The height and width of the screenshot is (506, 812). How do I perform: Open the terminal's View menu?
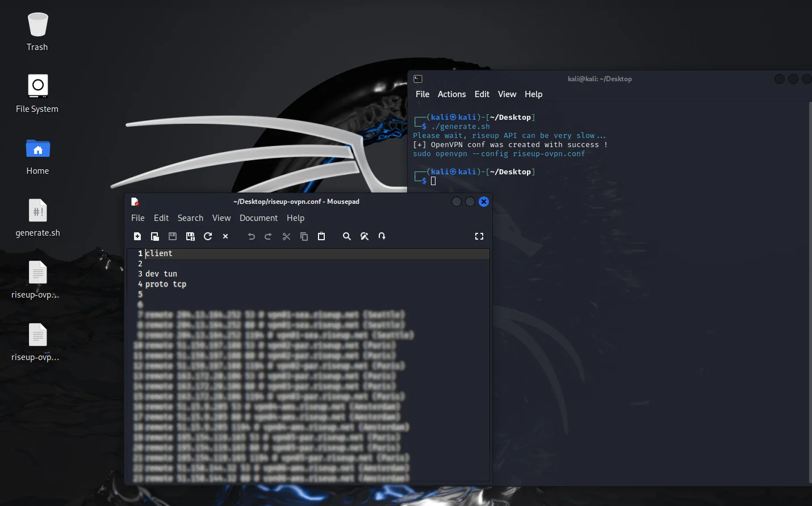(507, 94)
